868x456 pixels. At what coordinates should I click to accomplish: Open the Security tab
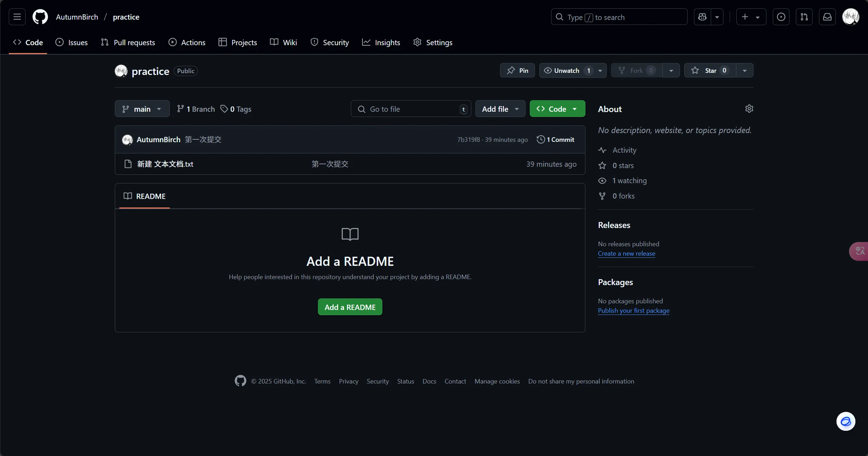click(330, 42)
